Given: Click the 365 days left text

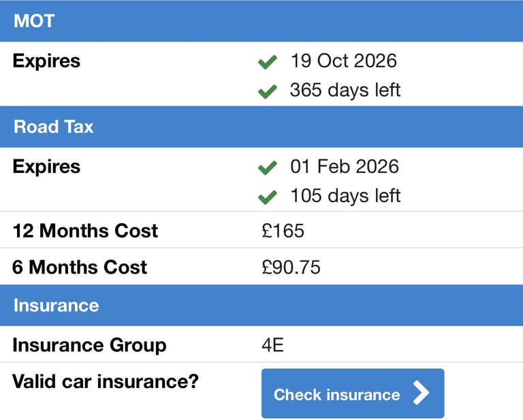Looking at the screenshot, I should coord(345,90).
